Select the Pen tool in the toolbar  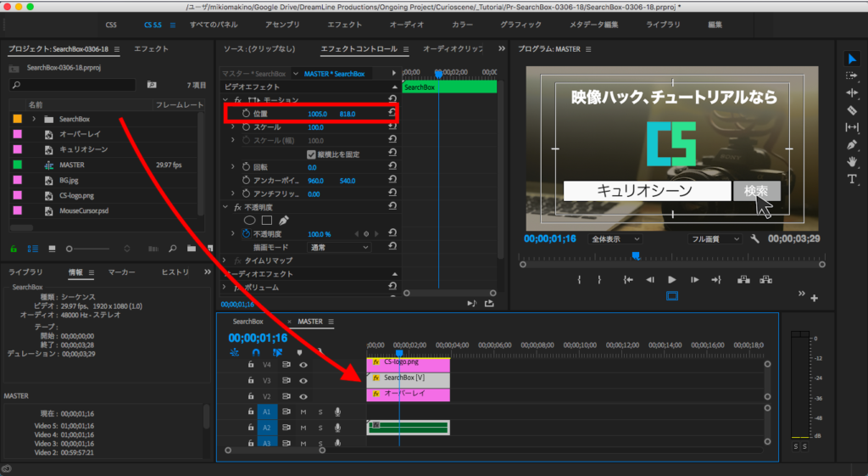852,144
